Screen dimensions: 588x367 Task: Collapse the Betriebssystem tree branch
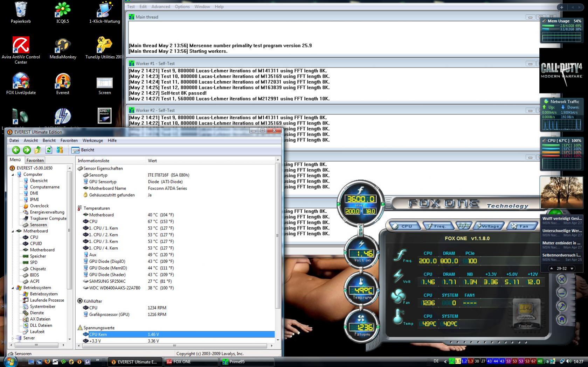tap(13, 288)
